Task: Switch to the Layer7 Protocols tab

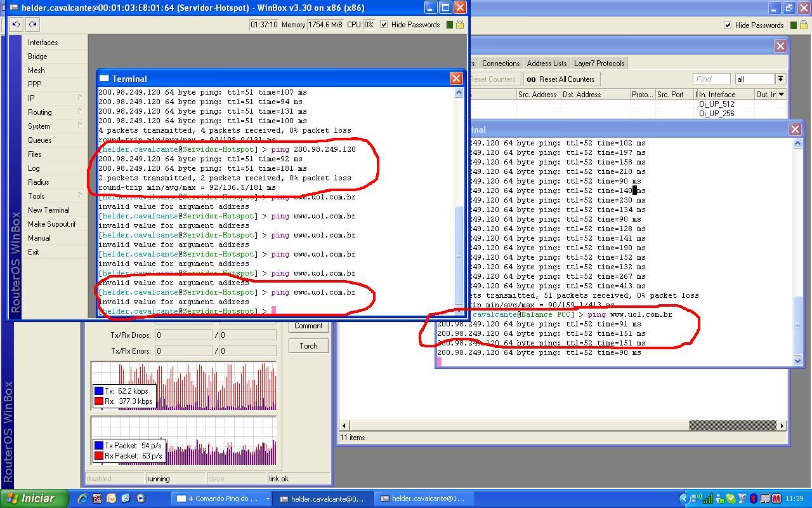Action: click(x=599, y=63)
